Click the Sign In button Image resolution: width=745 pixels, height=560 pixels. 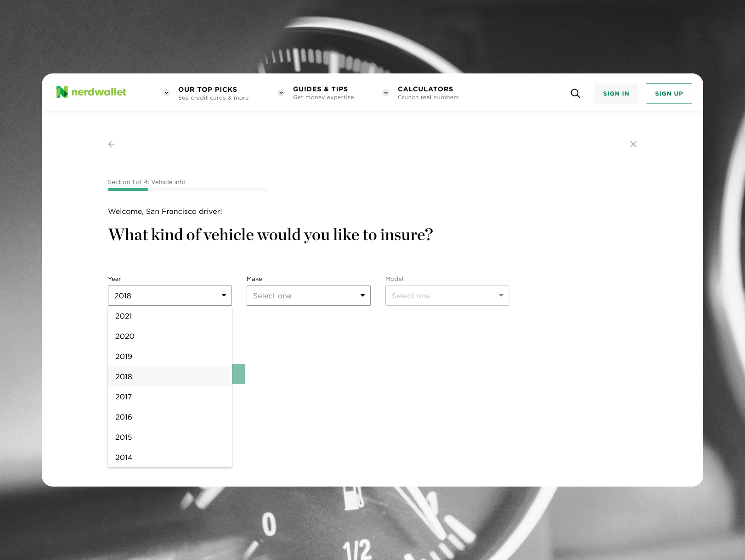point(616,94)
